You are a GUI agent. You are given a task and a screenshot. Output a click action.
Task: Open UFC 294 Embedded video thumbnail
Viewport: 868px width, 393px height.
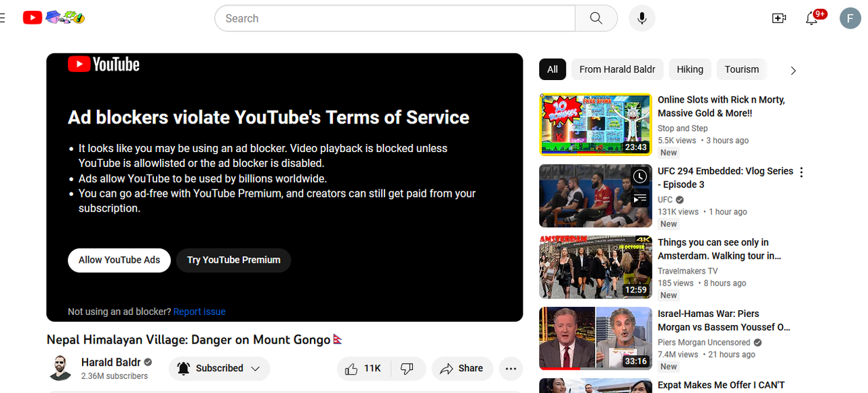(595, 195)
